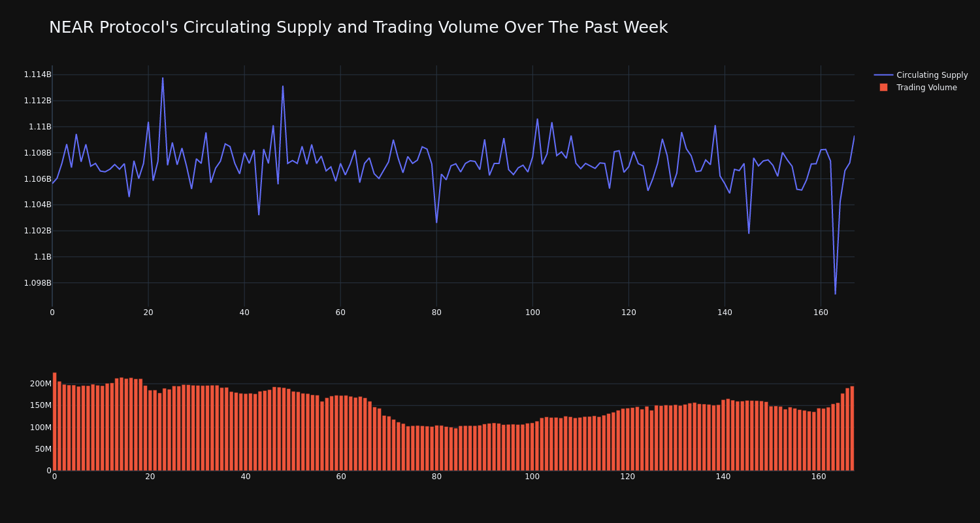Screen dimensions: 980x523
Task: Click the lowest supply dip near hour 163
Action: (835, 294)
